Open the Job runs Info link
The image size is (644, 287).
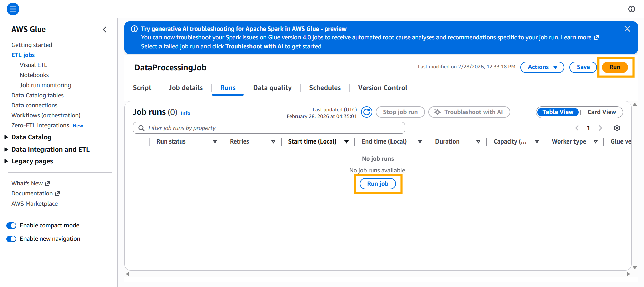pyautogui.click(x=185, y=113)
